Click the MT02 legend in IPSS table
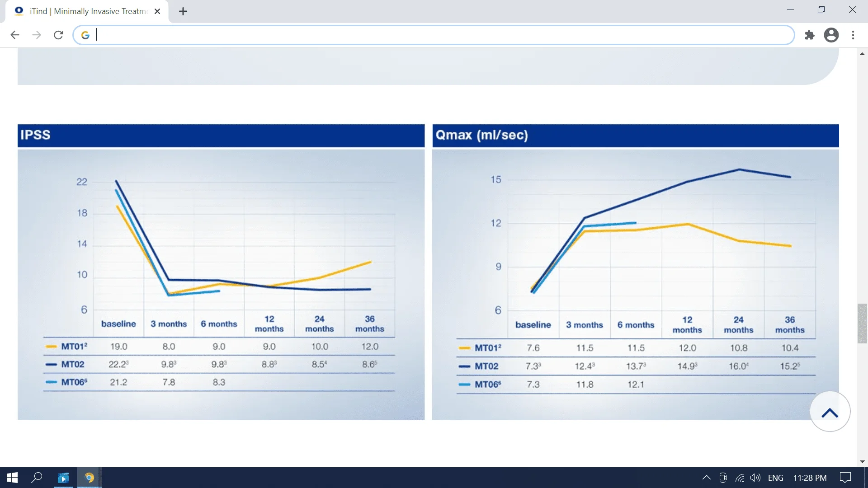 coord(65,364)
